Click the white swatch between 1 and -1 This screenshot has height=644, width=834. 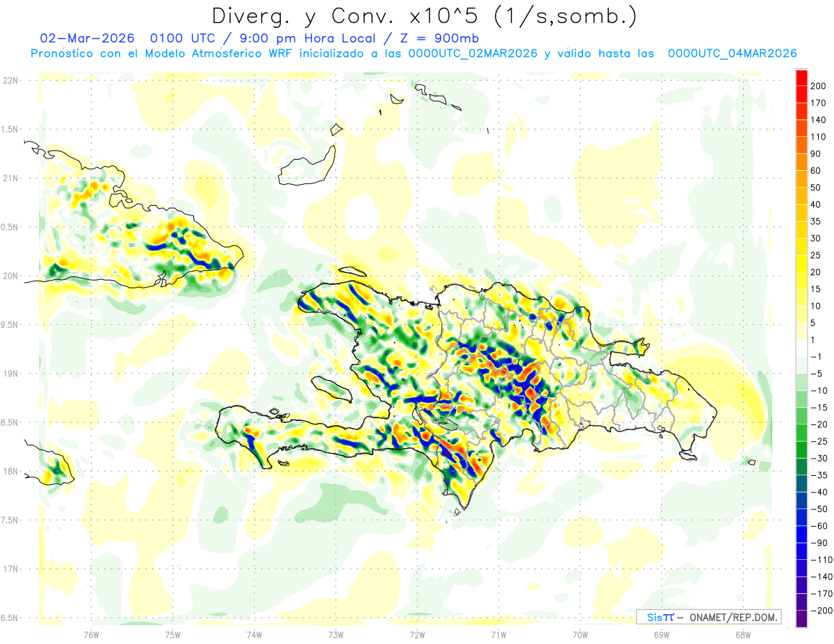[x=801, y=348]
